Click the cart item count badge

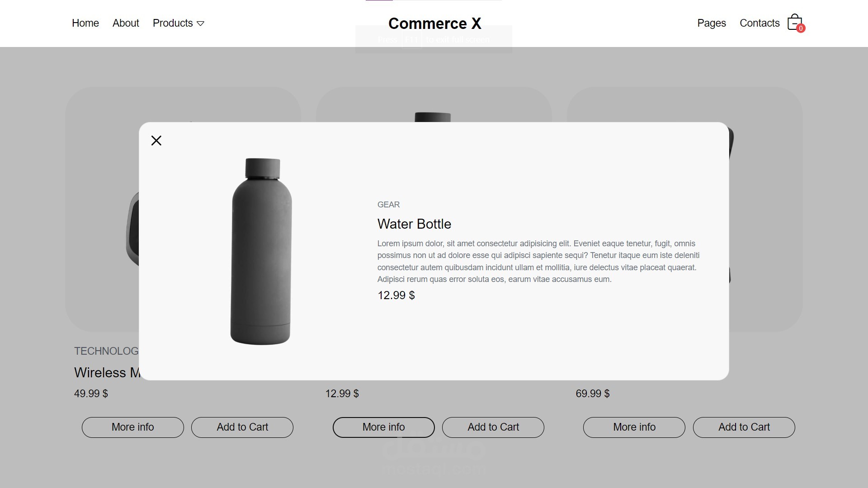point(801,28)
